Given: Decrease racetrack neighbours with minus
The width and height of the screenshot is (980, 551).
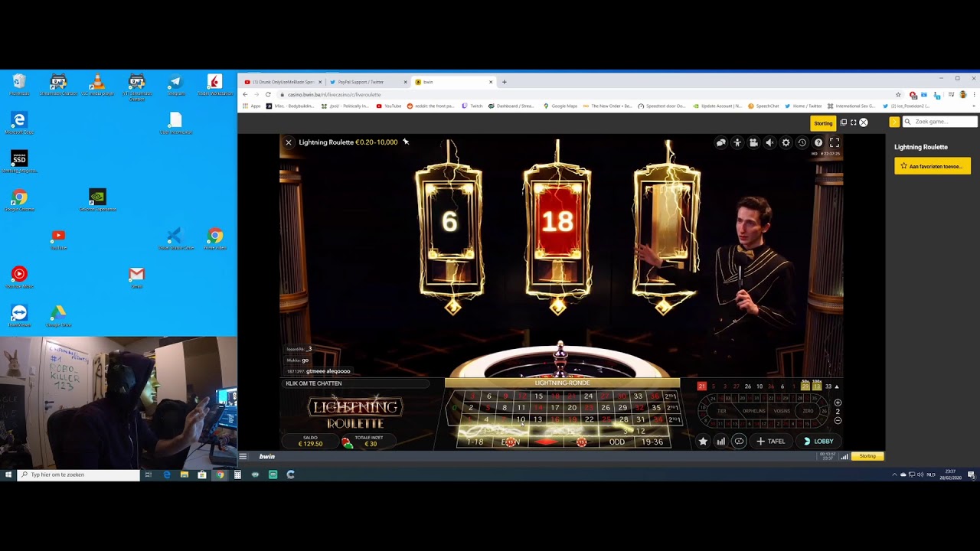Looking at the screenshot, I should (x=838, y=420).
